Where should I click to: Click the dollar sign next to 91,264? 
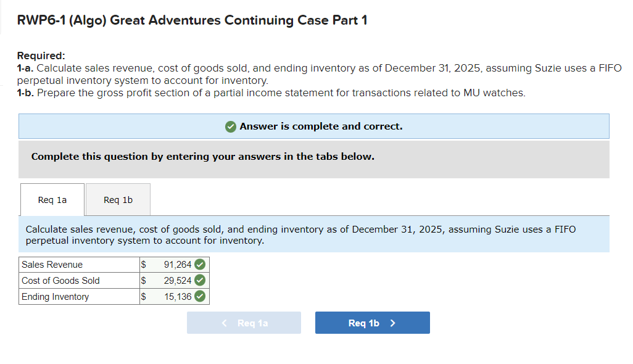143,264
